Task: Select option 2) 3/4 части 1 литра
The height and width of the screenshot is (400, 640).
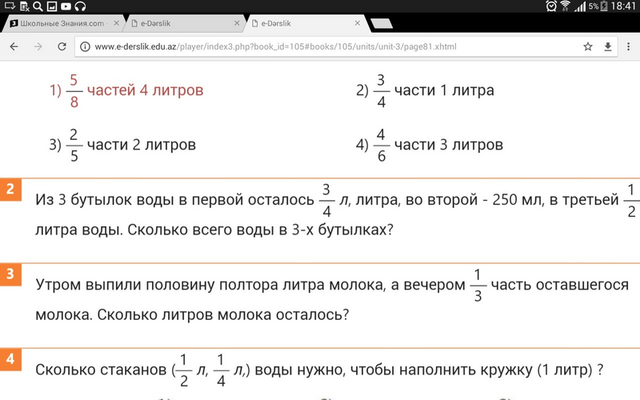Action: coord(424,91)
